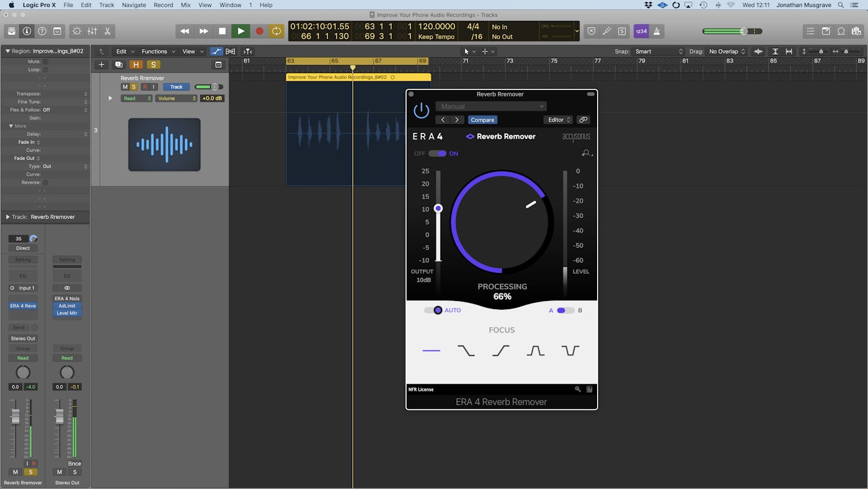868x489 pixels.
Task: Toggle the orange Hide H button
Action: 136,65
